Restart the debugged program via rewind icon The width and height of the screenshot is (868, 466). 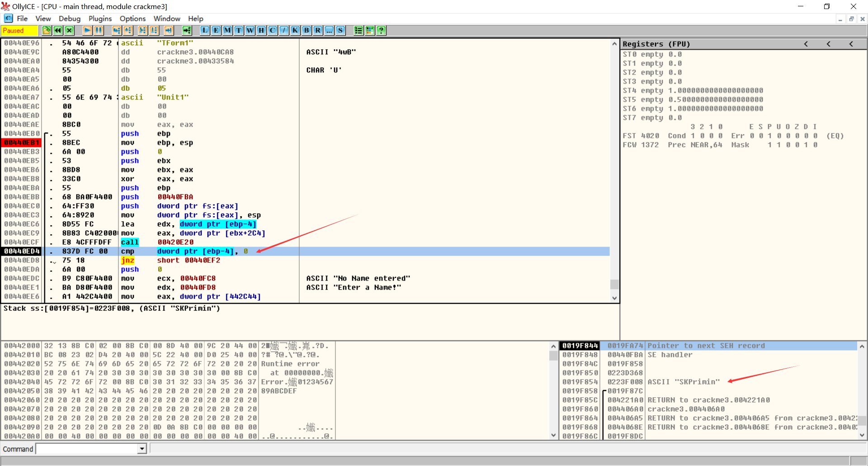[58, 30]
